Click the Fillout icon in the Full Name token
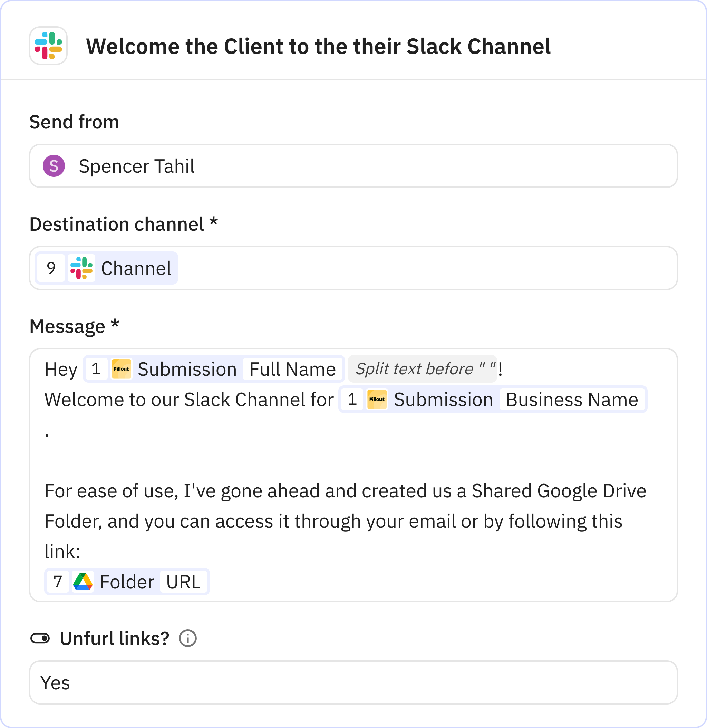The image size is (707, 728). 122,369
